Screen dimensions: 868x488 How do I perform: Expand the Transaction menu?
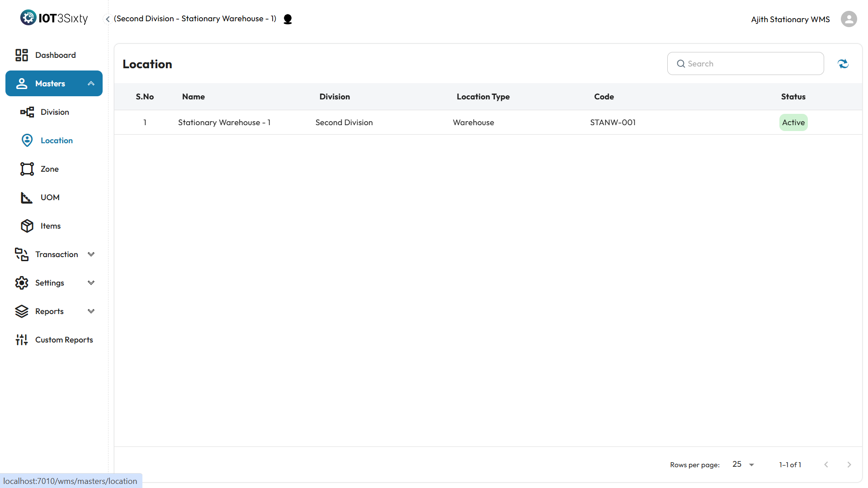(x=91, y=254)
